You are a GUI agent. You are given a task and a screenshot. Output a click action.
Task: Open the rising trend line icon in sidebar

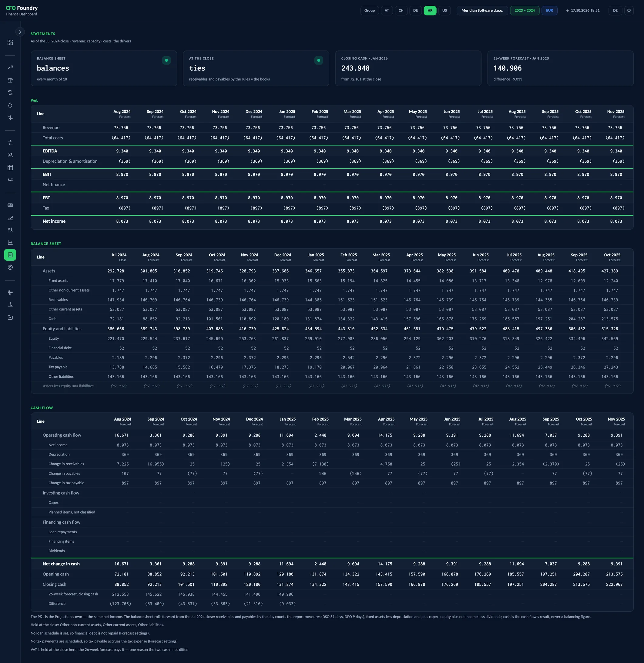(10, 67)
